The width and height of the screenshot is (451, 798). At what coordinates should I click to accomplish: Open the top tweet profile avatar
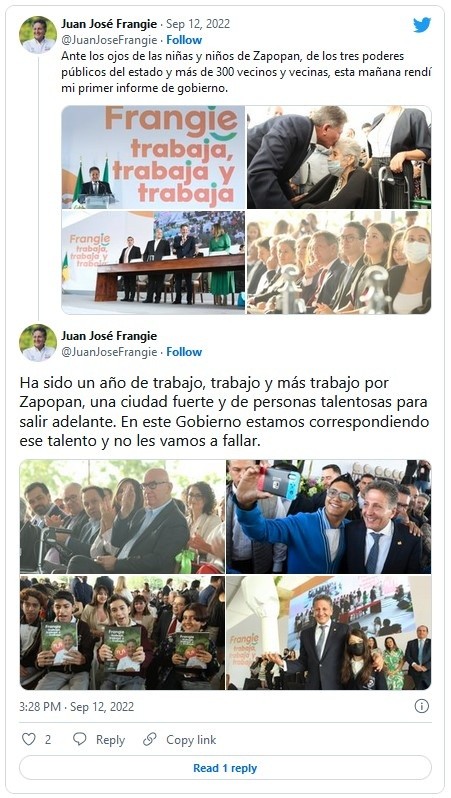[x=38, y=35]
